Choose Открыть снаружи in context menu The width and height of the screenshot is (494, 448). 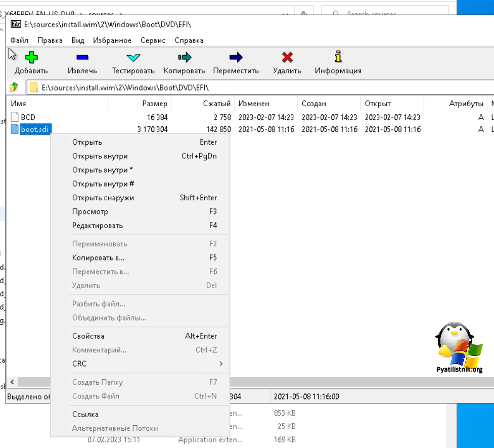[140, 198]
